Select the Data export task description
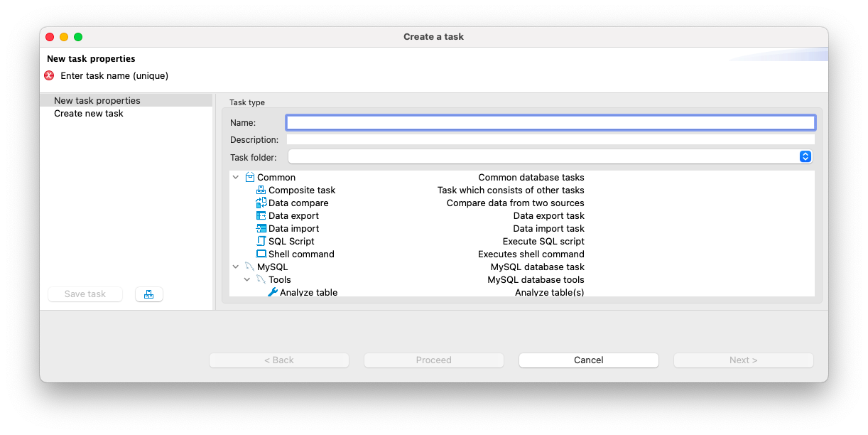Image resolution: width=868 pixels, height=435 pixels. (548, 216)
